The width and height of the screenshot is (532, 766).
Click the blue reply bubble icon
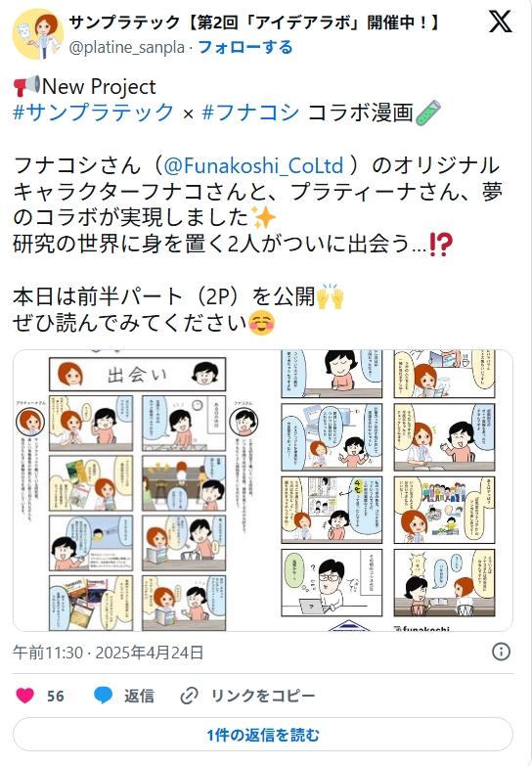pos(103,696)
